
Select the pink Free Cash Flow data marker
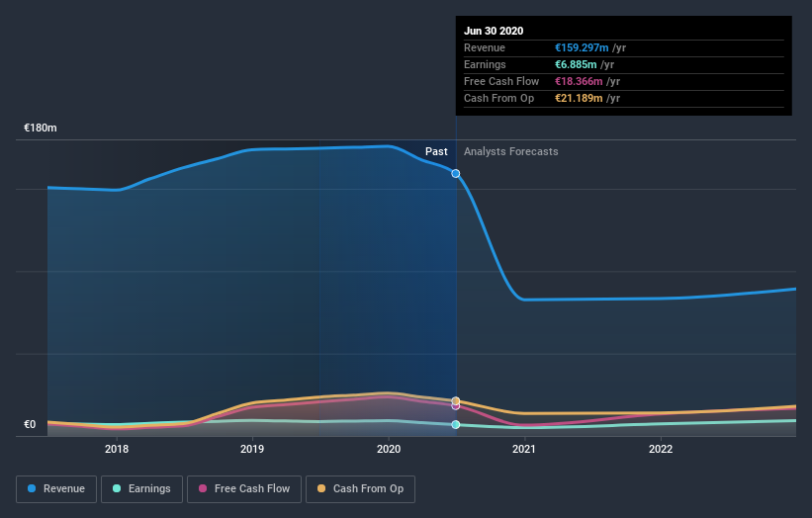(x=456, y=406)
